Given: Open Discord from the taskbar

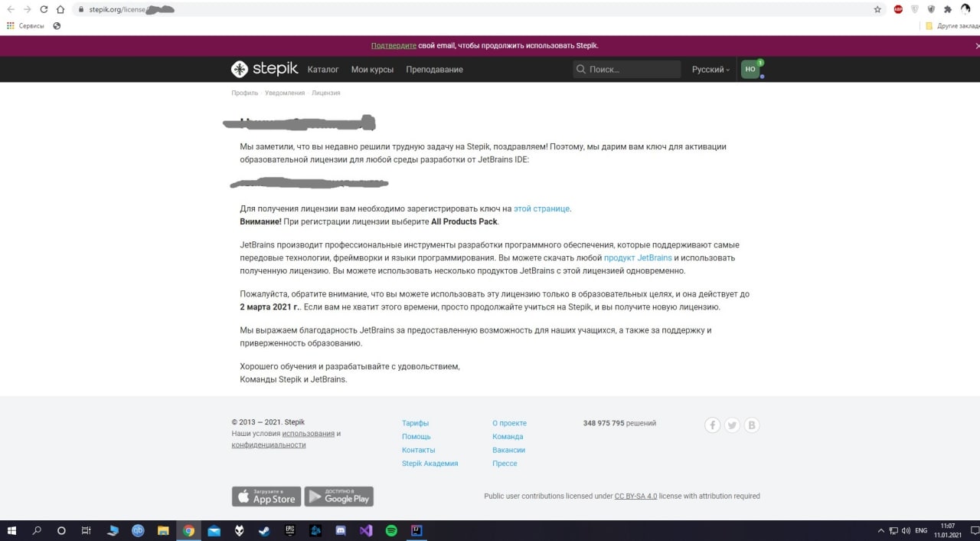Looking at the screenshot, I should point(341,530).
